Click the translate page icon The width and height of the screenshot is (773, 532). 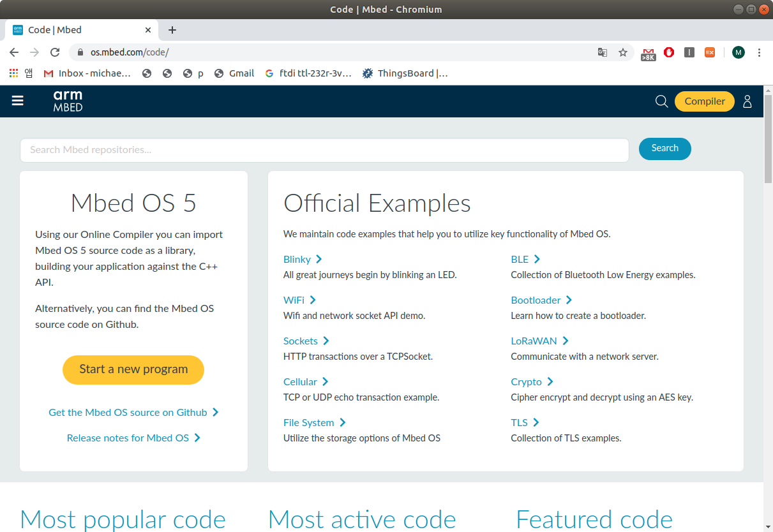tap(603, 52)
